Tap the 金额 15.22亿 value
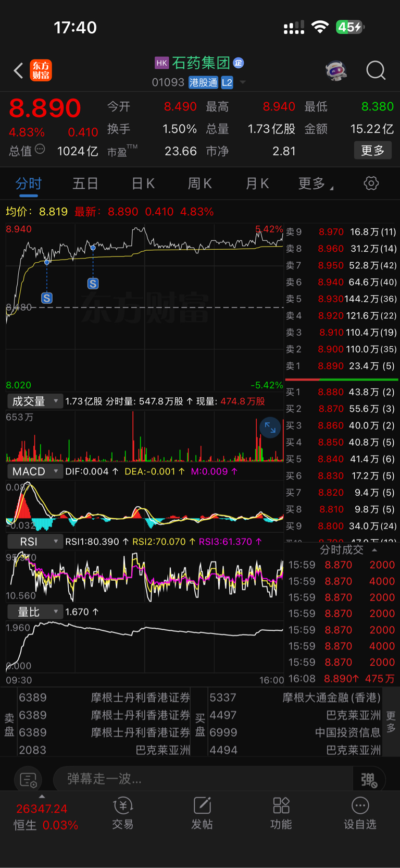The image size is (400, 868). click(372, 129)
